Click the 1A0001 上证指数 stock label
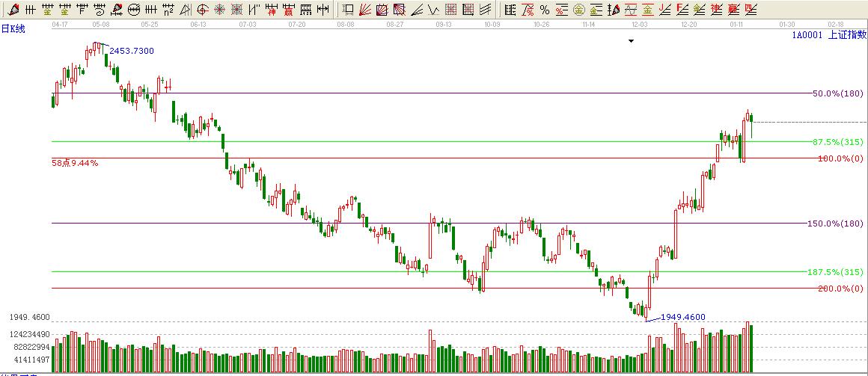Image resolution: width=868 pixels, height=376 pixels. pos(828,34)
